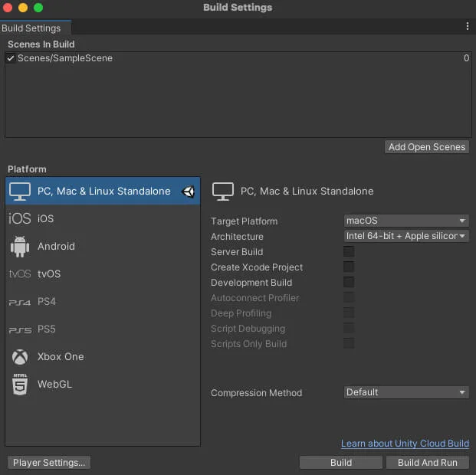The width and height of the screenshot is (476, 475).
Task: Click the monitor icon in the platform details header
Action: [x=223, y=192]
